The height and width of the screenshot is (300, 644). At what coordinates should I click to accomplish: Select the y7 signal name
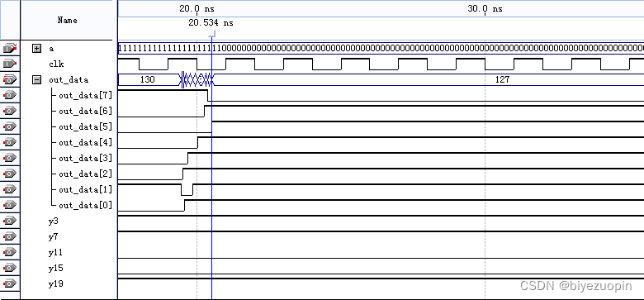53,237
